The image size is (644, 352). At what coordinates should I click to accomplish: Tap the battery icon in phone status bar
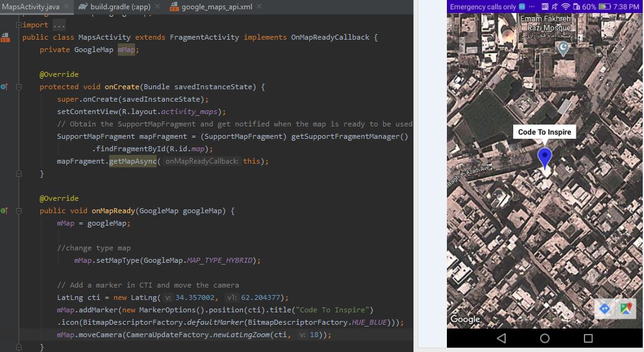coord(604,7)
